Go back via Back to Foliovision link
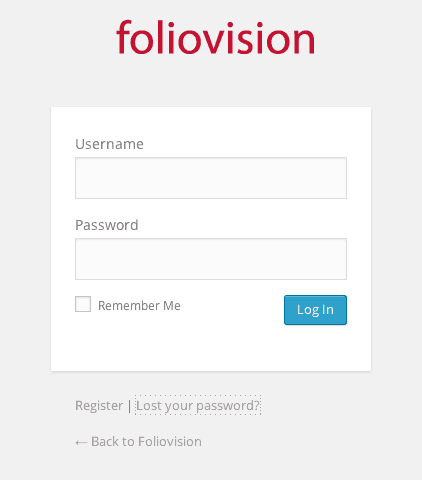 (138, 441)
